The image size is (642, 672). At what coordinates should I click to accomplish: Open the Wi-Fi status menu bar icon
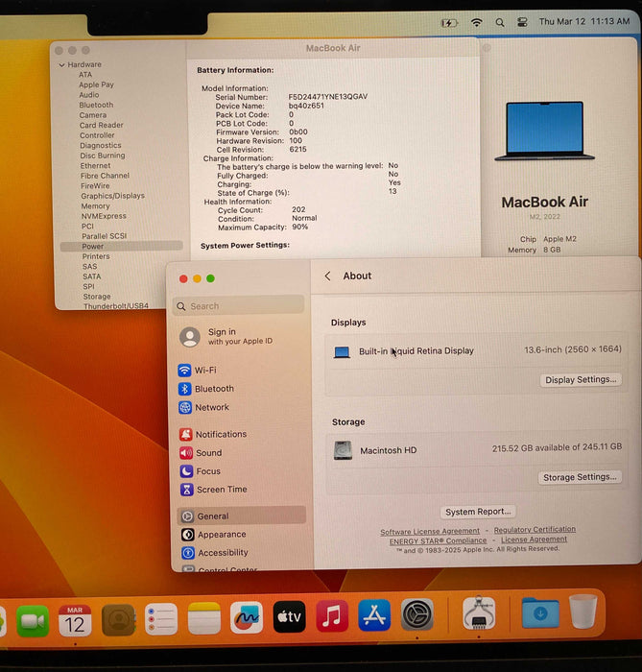[476, 22]
